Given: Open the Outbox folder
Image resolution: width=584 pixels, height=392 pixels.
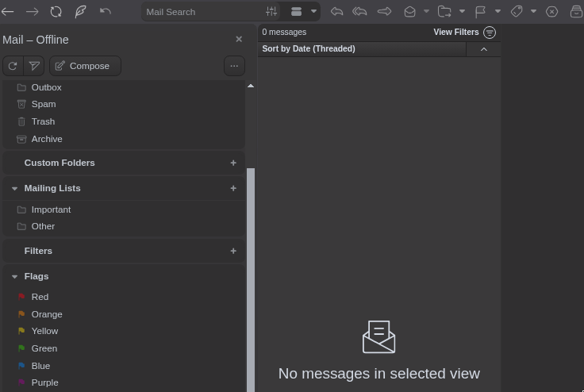Looking at the screenshot, I should [x=124, y=87].
